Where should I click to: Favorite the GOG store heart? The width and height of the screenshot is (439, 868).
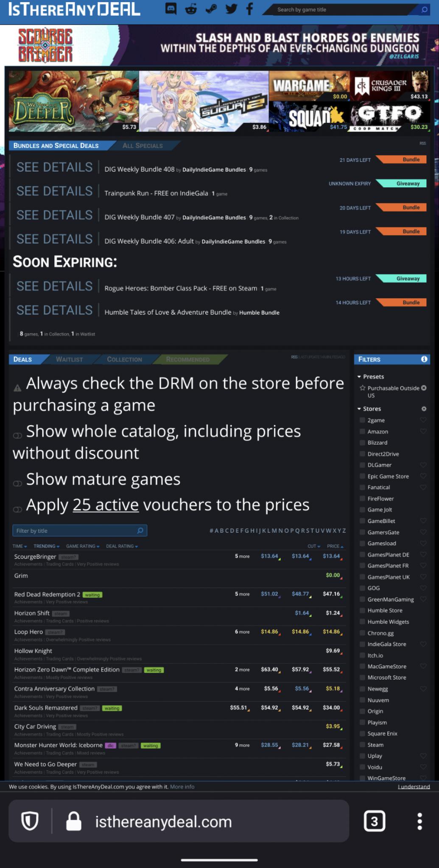pyautogui.click(x=423, y=588)
